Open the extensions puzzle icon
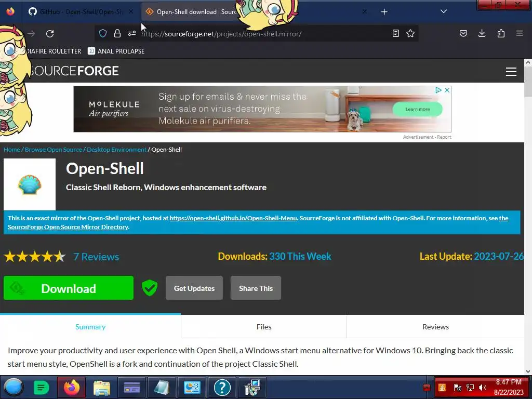 pos(501,33)
